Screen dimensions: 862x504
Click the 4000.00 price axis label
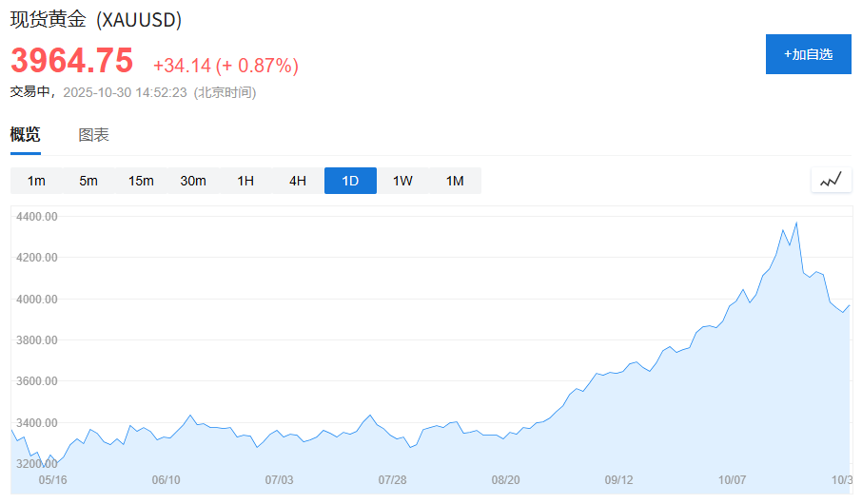[x=37, y=300]
